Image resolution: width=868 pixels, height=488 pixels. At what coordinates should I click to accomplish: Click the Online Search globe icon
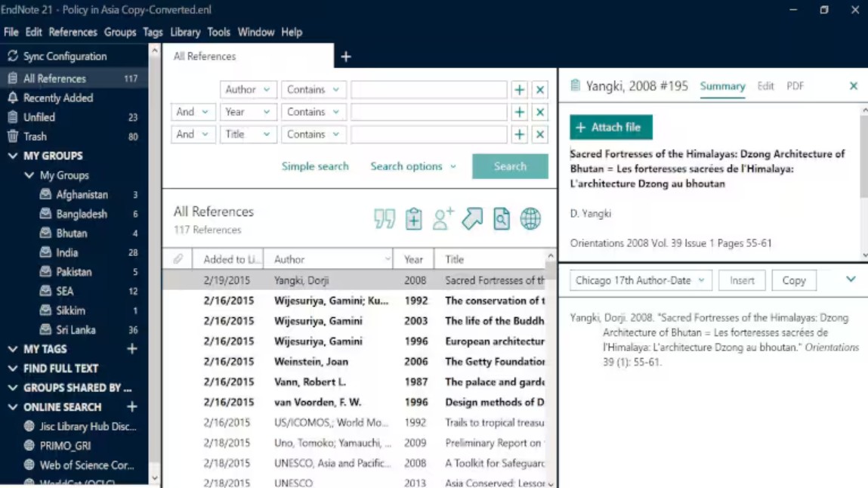pyautogui.click(x=530, y=219)
